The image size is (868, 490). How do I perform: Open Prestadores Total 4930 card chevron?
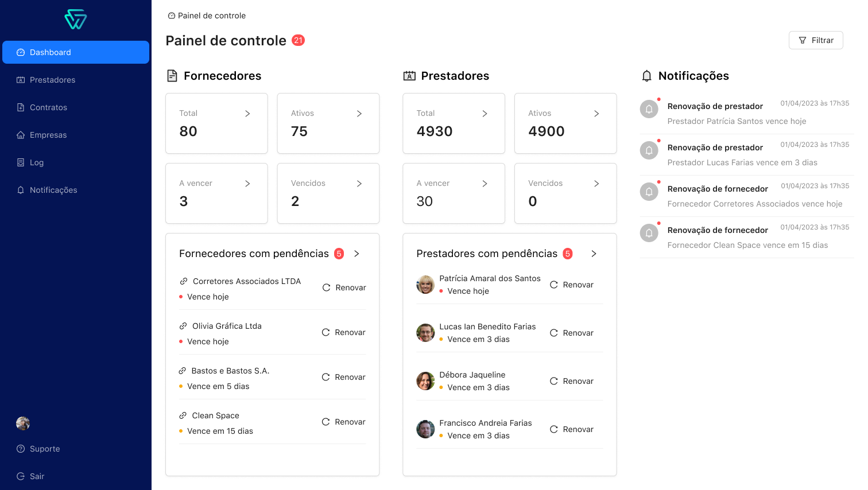click(x=485, y=114)
